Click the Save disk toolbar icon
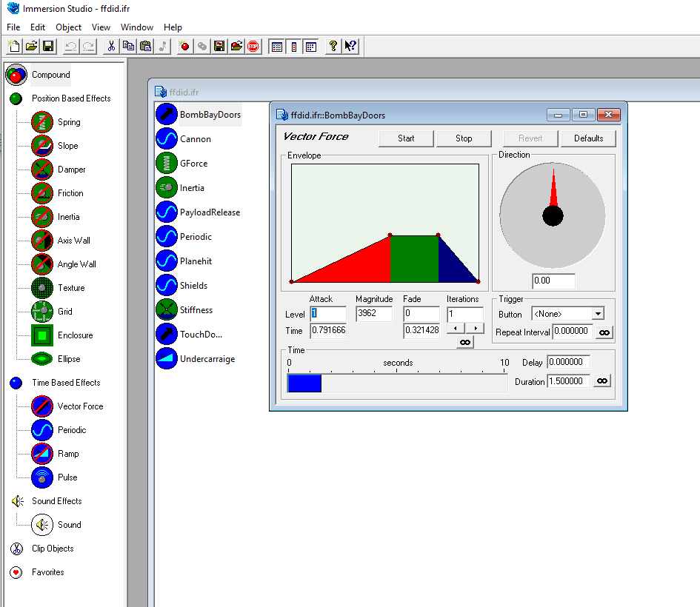The width and height of the screenshot is (700, 607). click(48, 46)
